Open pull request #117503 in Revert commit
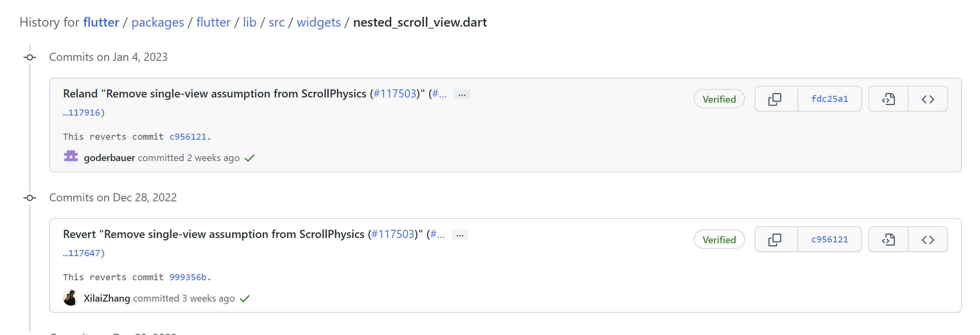Image resolution: width=980 pixels, height=335 pixels. coord(393,234)
